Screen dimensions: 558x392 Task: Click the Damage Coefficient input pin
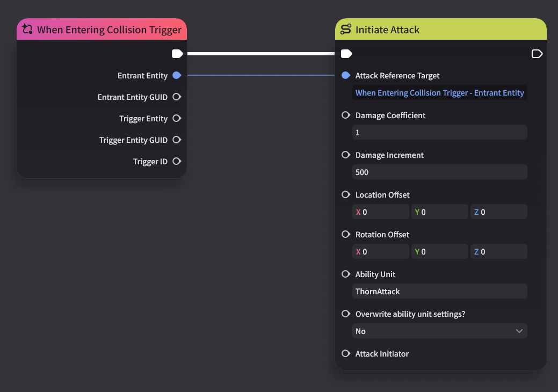pos(345,115)
